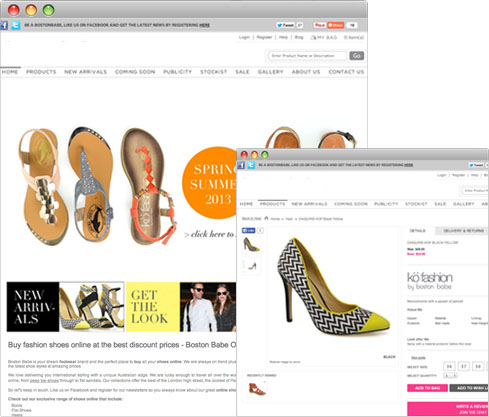The width and height of the screenshot is (489, 417).
Task: Click the orange Share button
Action: 335,25
